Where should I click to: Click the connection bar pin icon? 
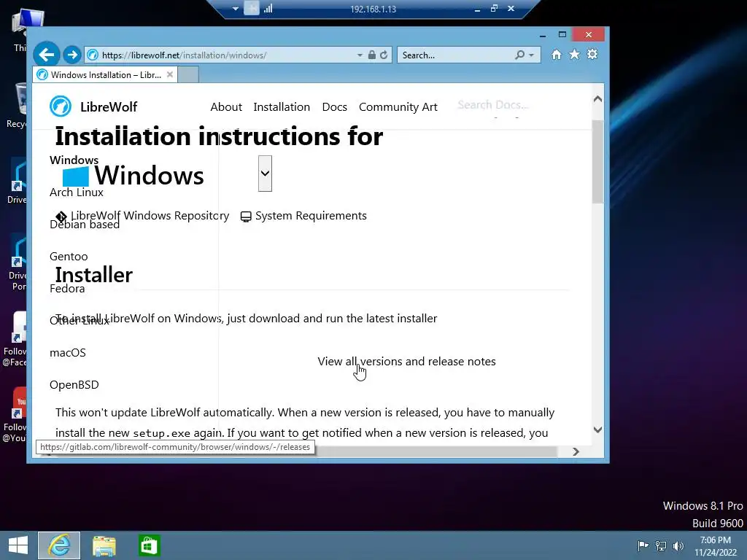point(251,8)
